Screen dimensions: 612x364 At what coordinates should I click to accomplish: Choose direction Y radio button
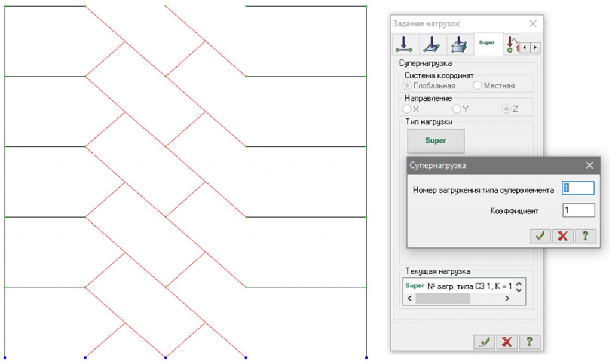pyautogui.click(x=457, y=109)
